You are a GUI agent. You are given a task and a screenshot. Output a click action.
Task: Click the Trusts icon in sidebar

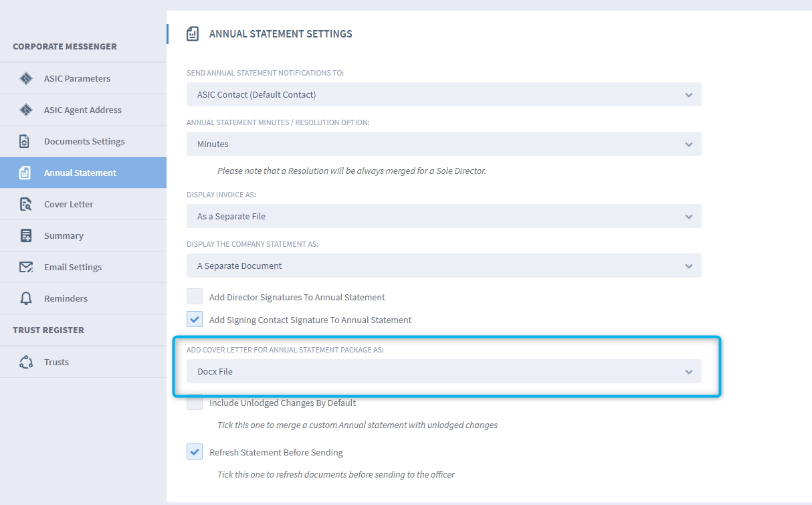[x=26, y=362]
